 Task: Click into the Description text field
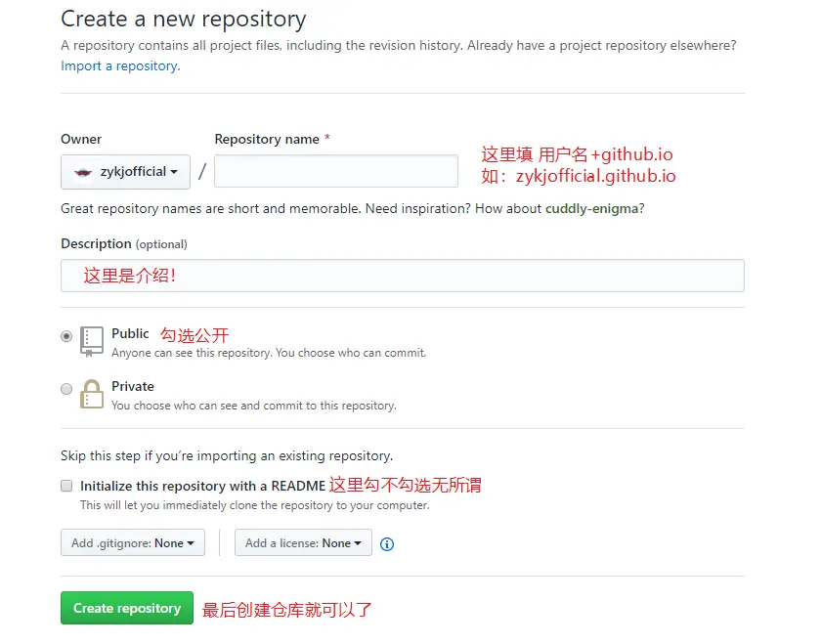click(x=402, y=276)
